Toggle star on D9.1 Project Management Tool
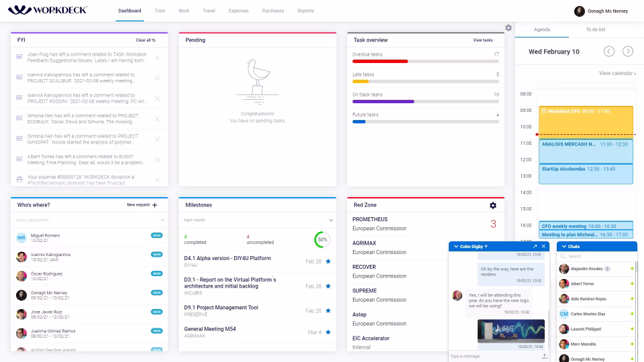 click(328, 311)
